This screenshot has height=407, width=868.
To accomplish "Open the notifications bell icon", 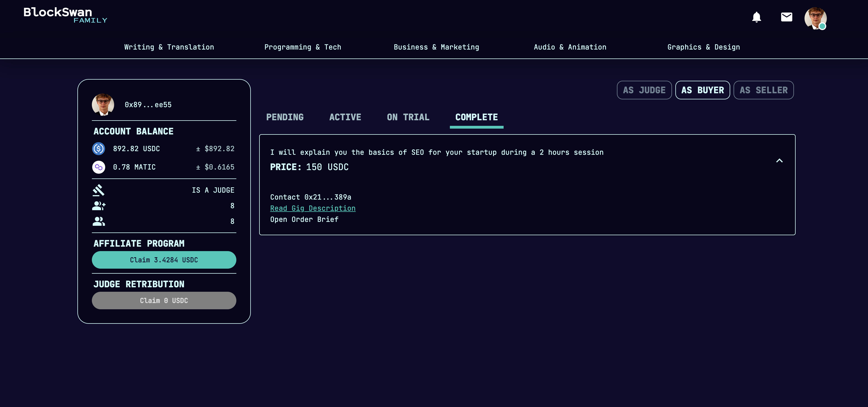I will pos(756,17).
